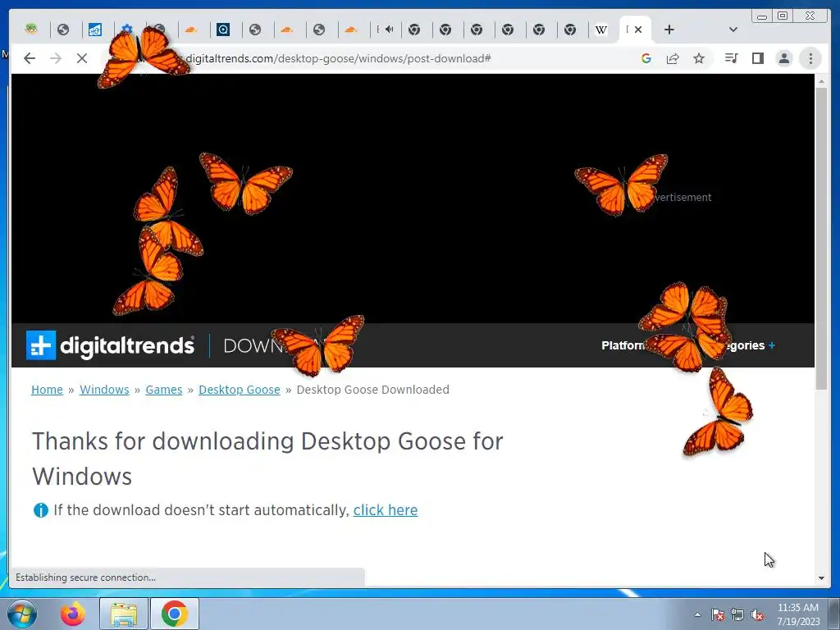Show hidden system tray icons
The height and width of the screenshot is (630, 840).
(x=697, y=614)
